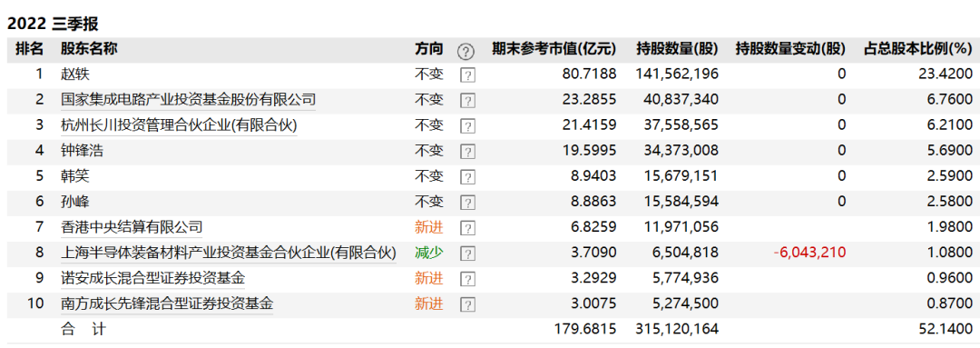Open 上海半导体装备材料产业投资基金 link
This screenshot has width=980, height=348.
pyautogui.click(x=228, y=253)
